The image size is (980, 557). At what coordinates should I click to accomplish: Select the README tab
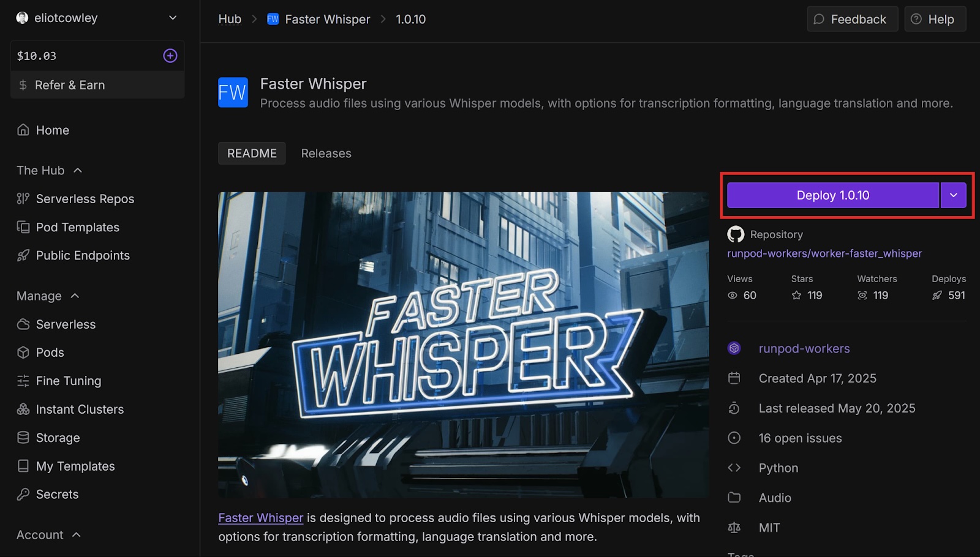pos(252,153)
